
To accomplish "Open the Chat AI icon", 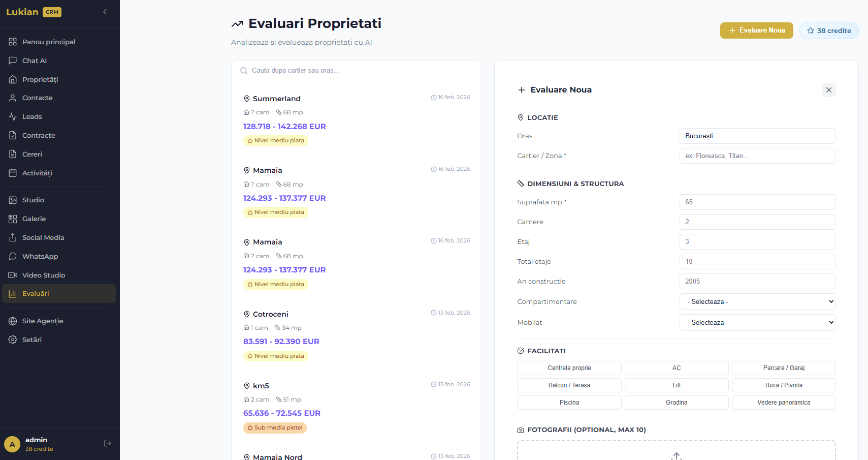I will click(x=13, y=60).
